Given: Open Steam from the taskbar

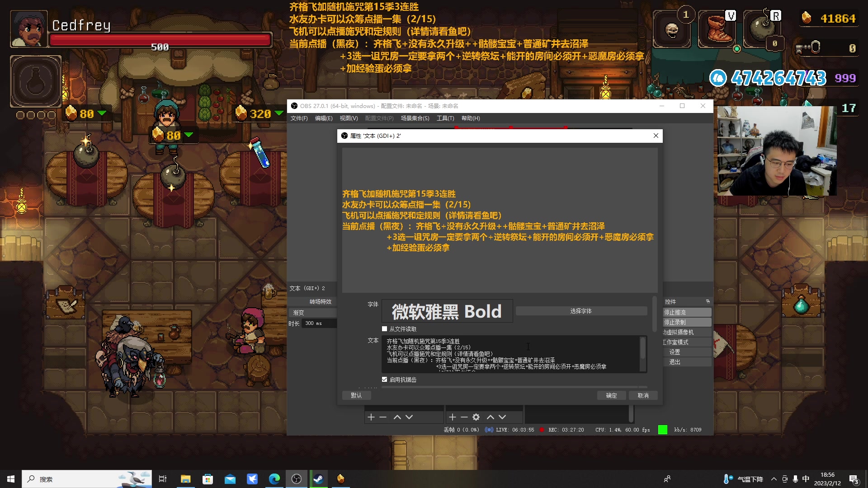Looking at the screenshot, I should 319,479.
